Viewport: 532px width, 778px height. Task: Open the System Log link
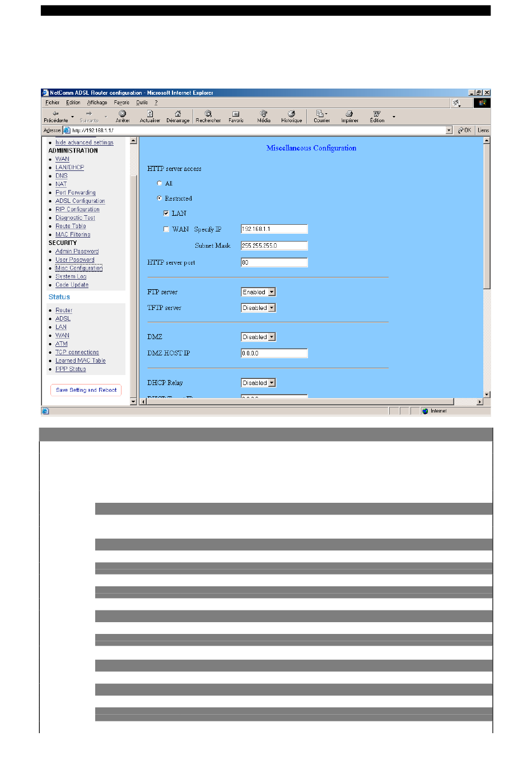click(71, 277)
